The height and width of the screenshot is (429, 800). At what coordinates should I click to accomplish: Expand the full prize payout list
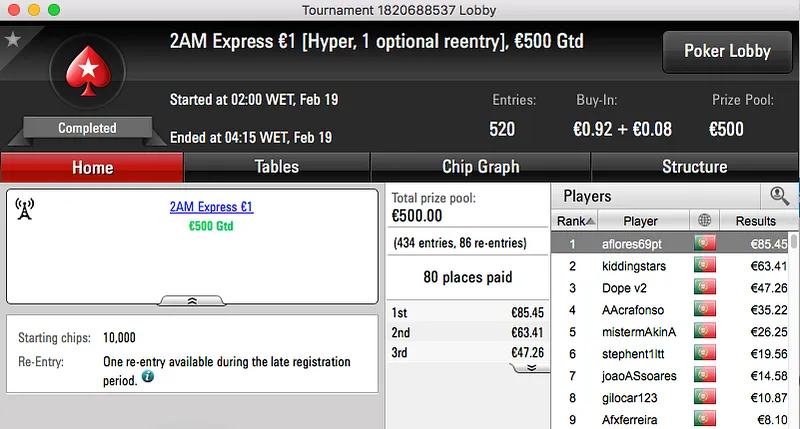click(x=531, y=367)
